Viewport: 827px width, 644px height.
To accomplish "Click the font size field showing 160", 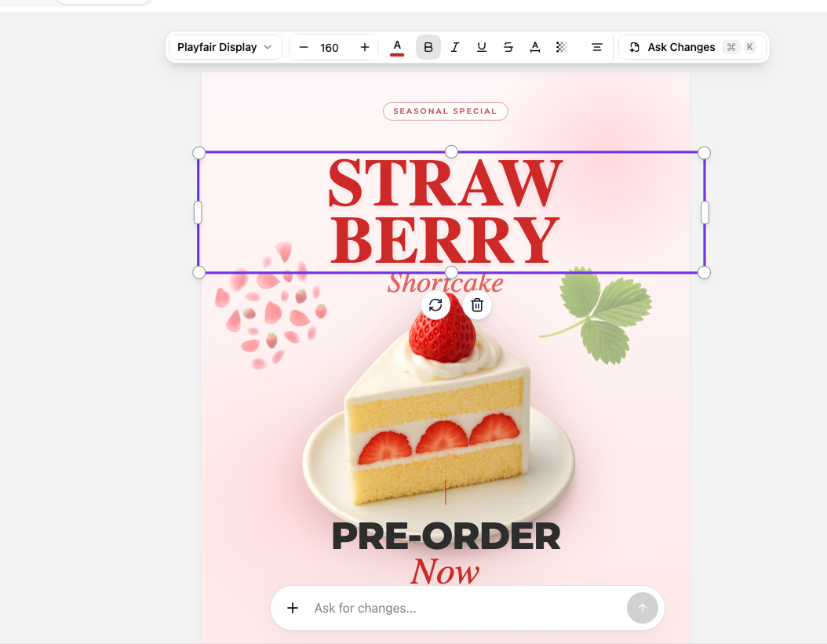I will (330, 48).
